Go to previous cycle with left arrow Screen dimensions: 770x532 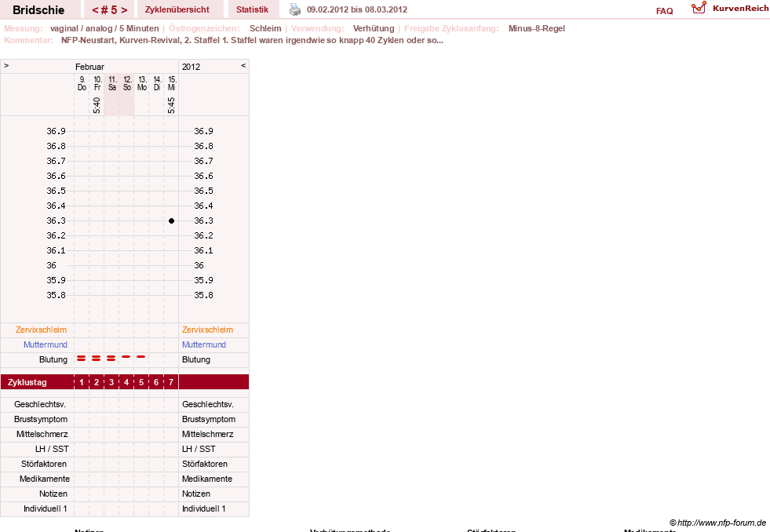pyautogui.click(x=95, y=10)
